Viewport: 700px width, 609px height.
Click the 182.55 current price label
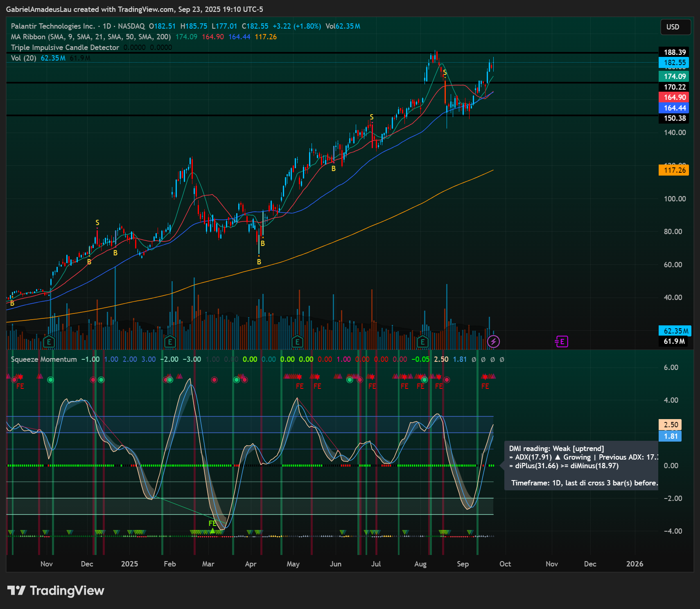tap(674, 63)
